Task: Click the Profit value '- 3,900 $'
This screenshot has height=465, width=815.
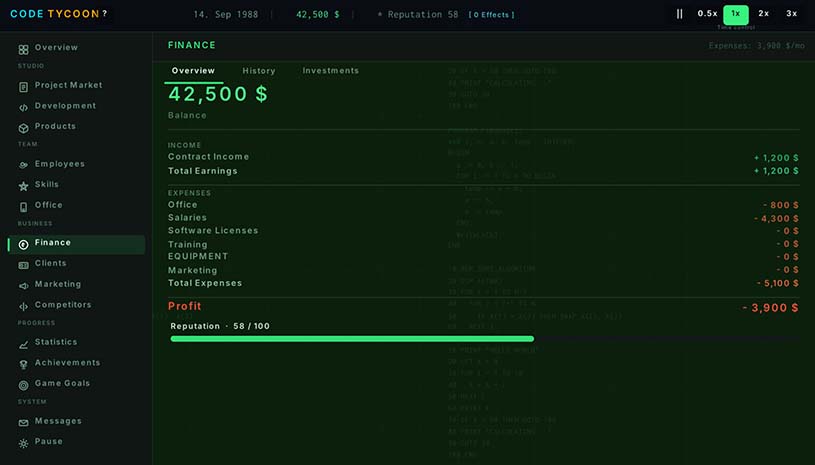Action: (770, 308)
